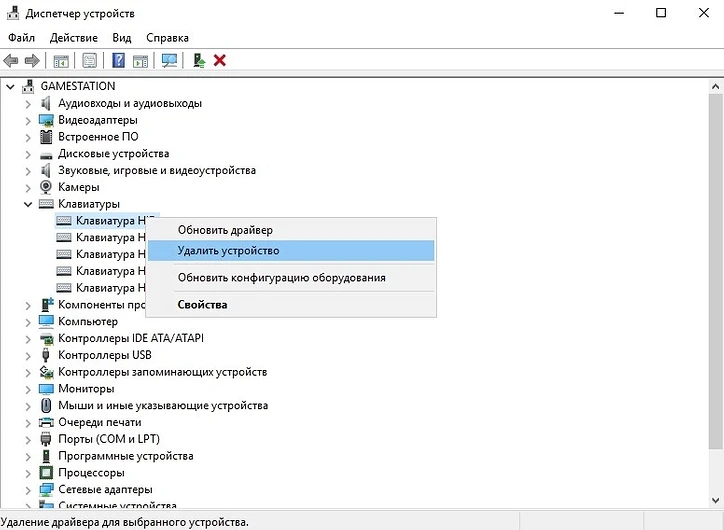This screenshot has width=724, height=530.
Task: Expand the Мониторы chevron
Action: click(28, 389)
